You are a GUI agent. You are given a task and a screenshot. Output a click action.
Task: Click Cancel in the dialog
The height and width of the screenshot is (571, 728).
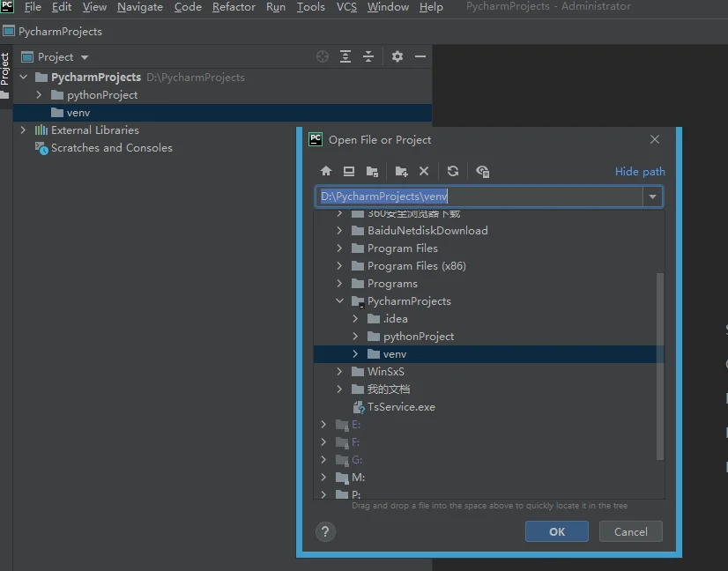630,531
